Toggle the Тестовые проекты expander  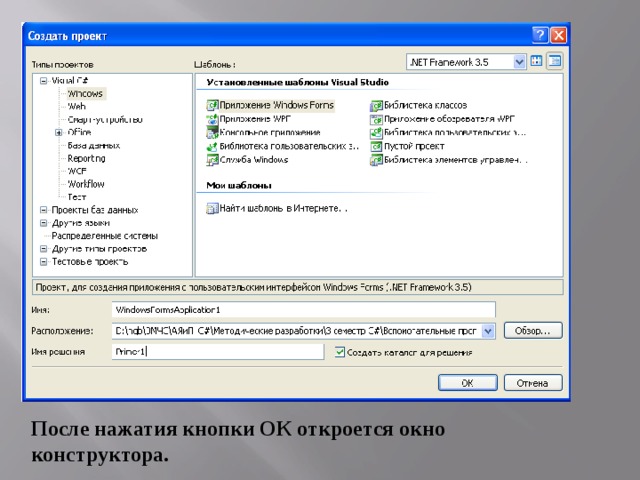(x=43, y=262)
